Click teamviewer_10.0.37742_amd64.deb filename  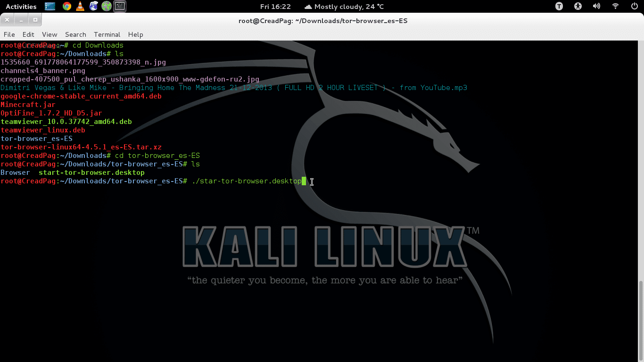coord(66,122)
